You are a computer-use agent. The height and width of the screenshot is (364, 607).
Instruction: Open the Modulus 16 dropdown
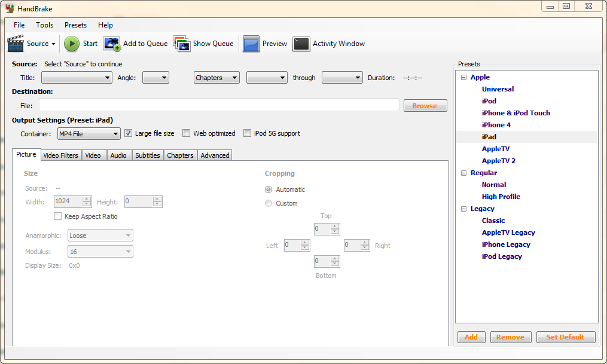click(100, 252)
